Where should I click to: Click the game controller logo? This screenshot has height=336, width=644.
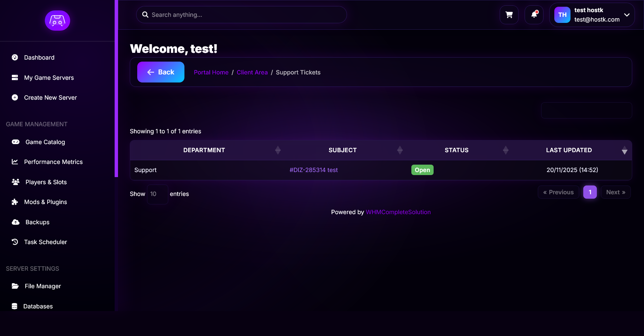pos(57,21)
